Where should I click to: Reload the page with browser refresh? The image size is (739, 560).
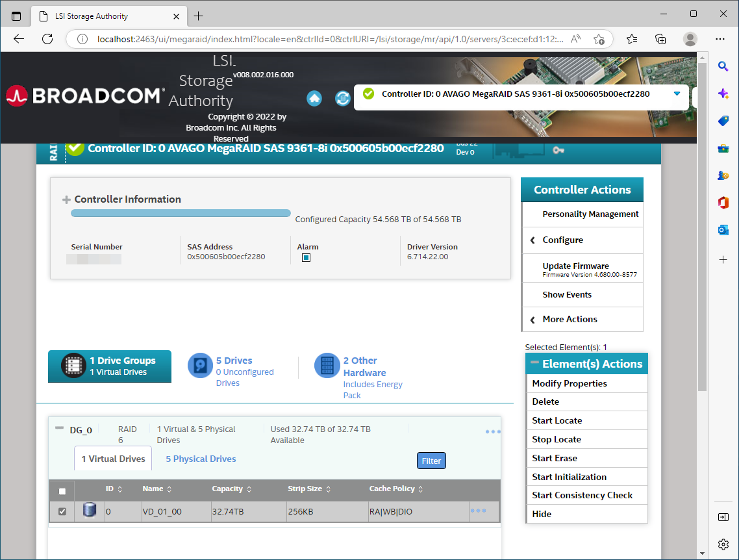click(x=47, y=38)
